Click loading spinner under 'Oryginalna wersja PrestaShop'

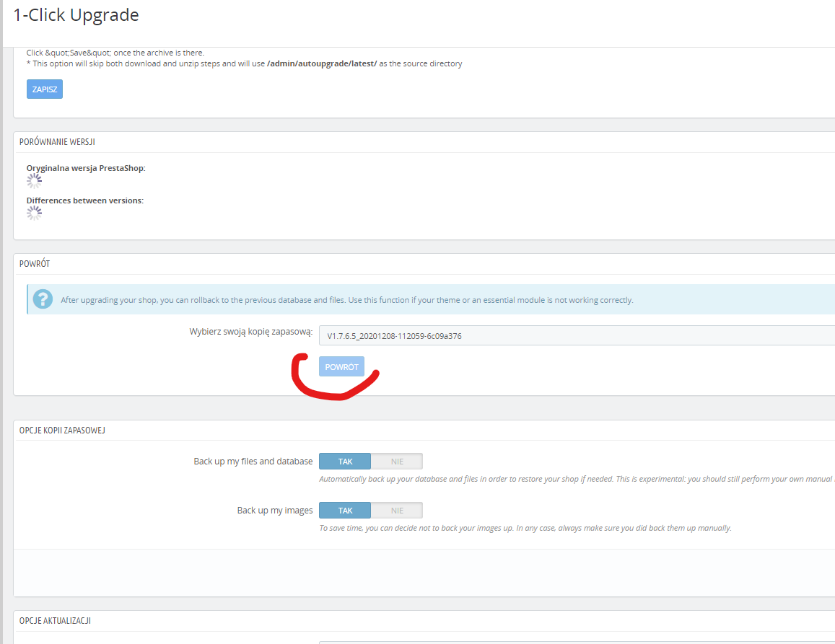point(34,181)
